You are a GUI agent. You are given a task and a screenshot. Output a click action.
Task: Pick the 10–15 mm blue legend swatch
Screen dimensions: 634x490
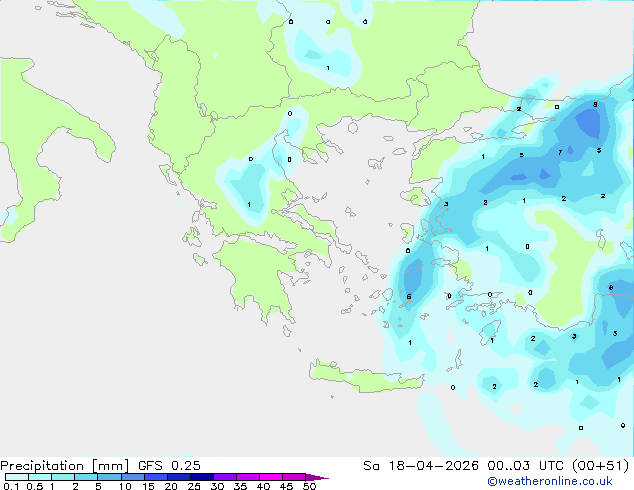(133, 477)
